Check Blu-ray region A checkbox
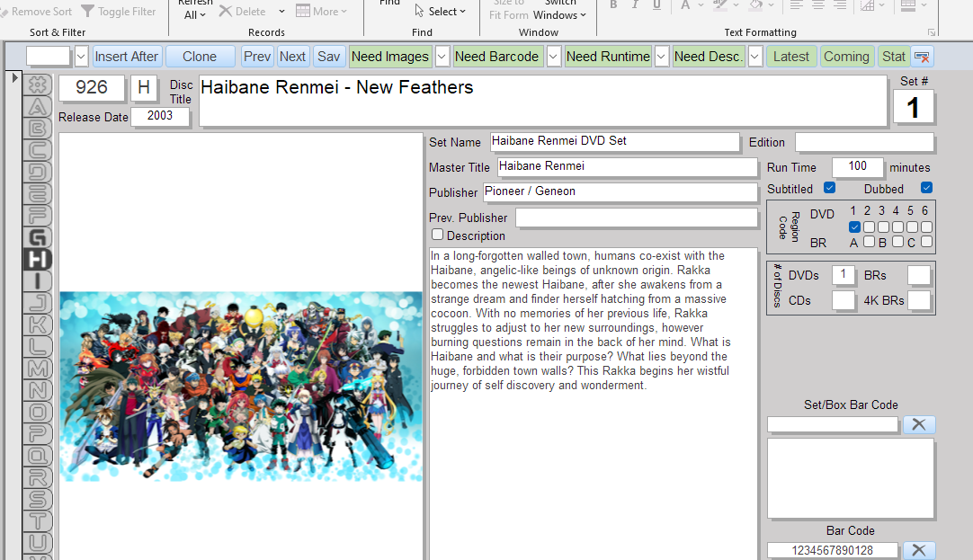The height and width of the screenshot is (560, 973). coord(869,241)
